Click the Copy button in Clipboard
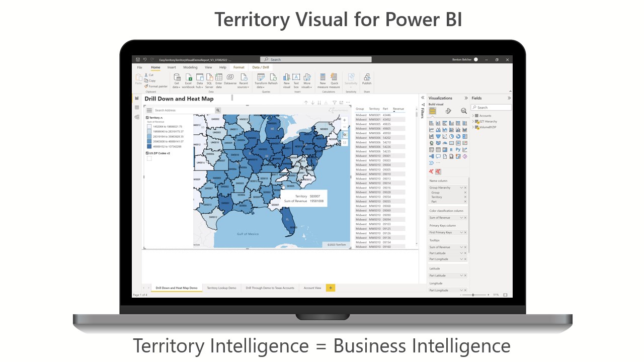This screenshot has width=644, height=362. pyautogui.click(x=150, y=80)
